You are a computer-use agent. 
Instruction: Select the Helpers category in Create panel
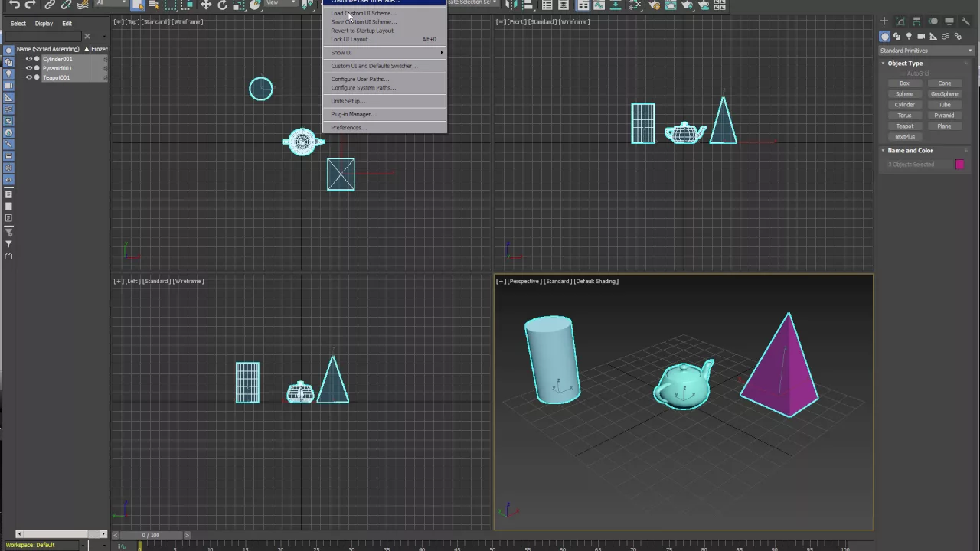click(933, 36)
